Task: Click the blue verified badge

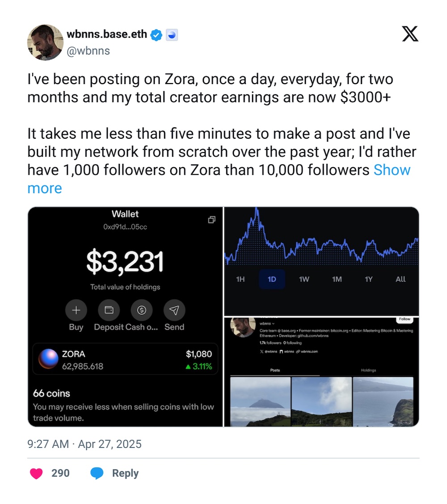Action: tap(156, 35)
